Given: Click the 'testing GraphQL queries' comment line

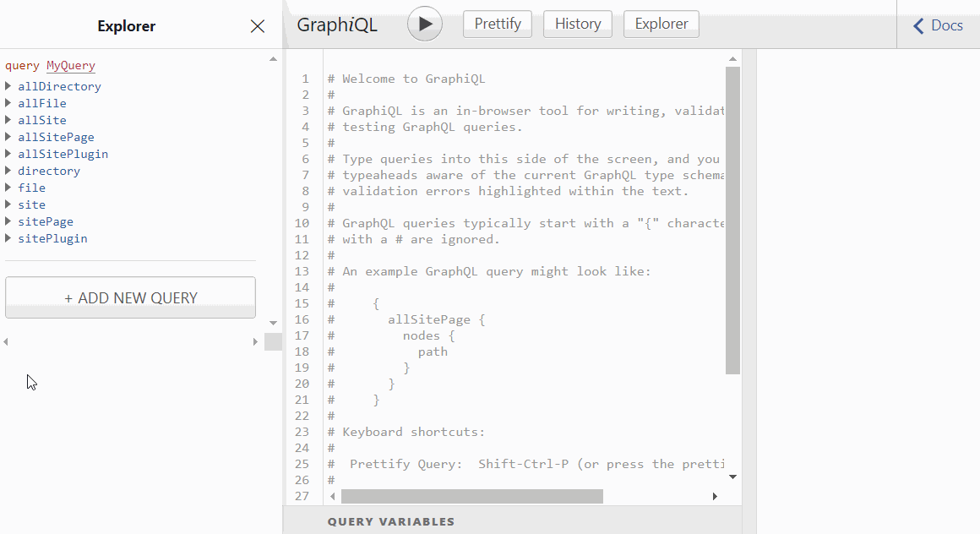Looking at the screenshot, I should coord(425,127).
